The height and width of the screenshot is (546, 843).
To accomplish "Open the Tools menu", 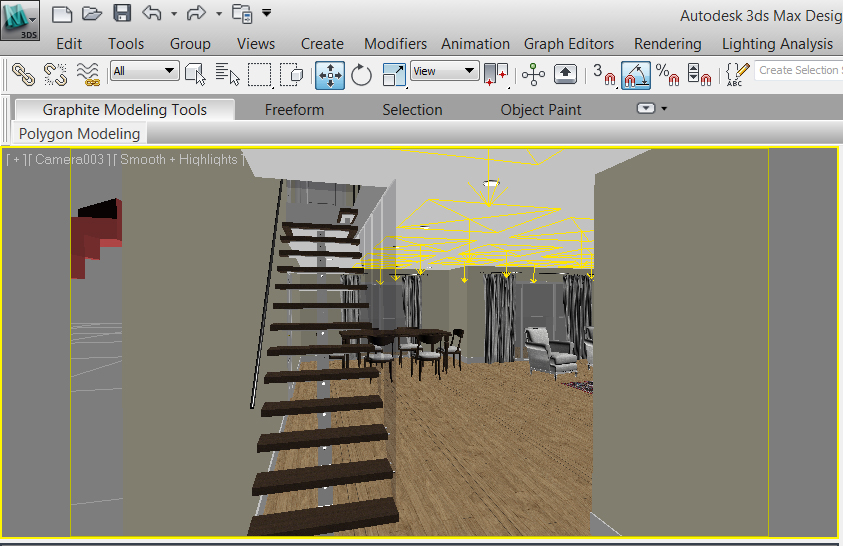I will (126, 44).
